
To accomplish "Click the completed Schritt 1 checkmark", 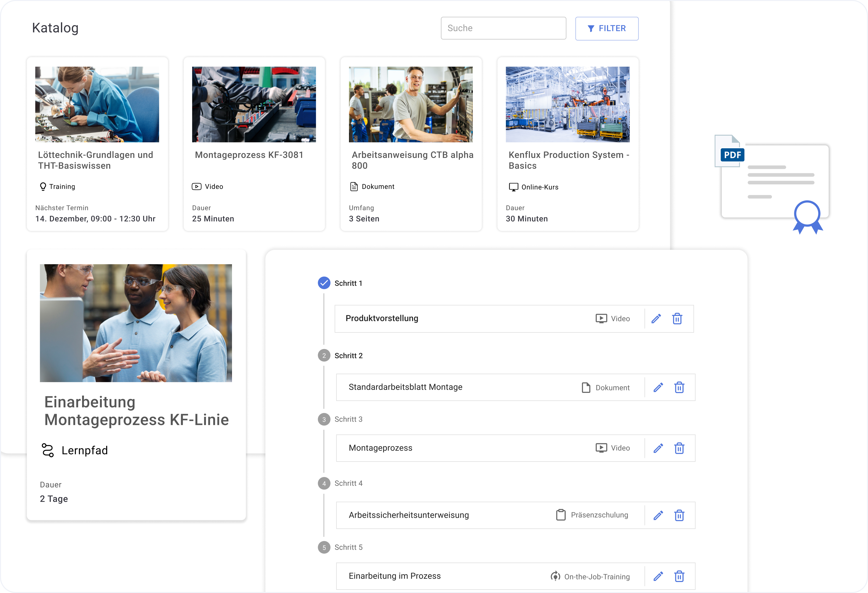I will tap(324, 283).
